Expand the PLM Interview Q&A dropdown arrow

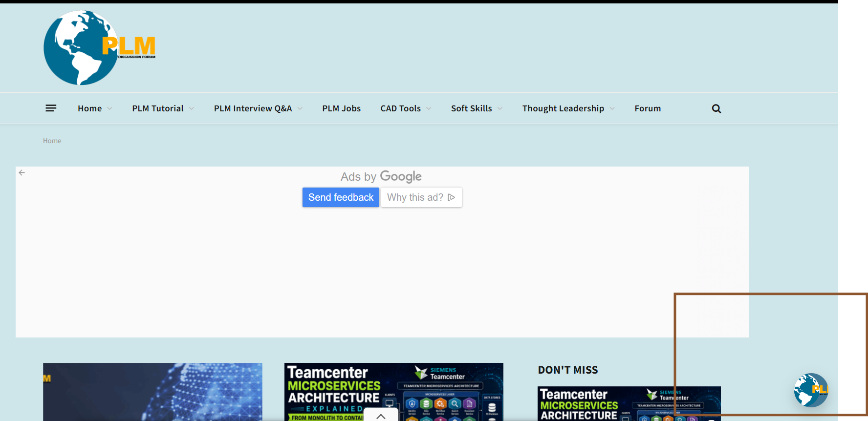(x=300, y=108)
